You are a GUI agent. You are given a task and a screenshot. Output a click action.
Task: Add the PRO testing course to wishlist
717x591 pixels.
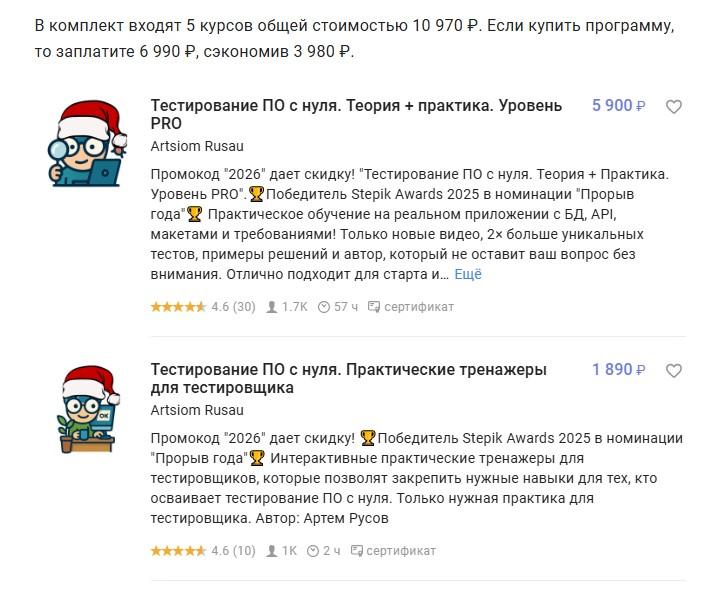coord(674,107)
